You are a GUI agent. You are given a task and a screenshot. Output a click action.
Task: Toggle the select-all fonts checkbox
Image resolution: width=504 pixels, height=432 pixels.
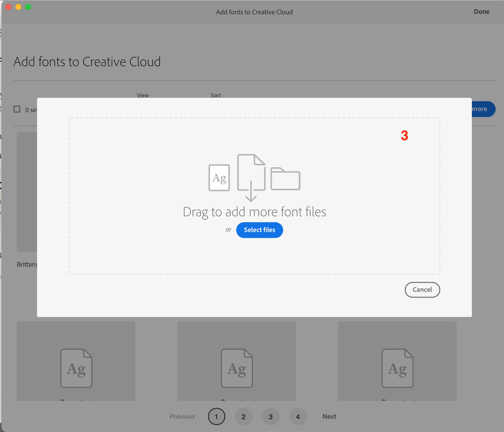click(17, 109)
